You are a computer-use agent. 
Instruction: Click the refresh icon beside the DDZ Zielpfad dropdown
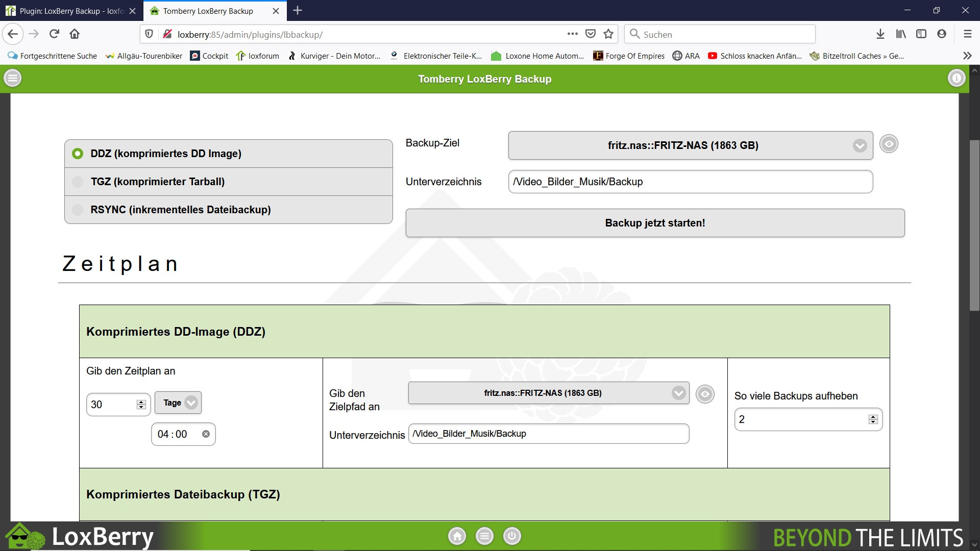705,394
